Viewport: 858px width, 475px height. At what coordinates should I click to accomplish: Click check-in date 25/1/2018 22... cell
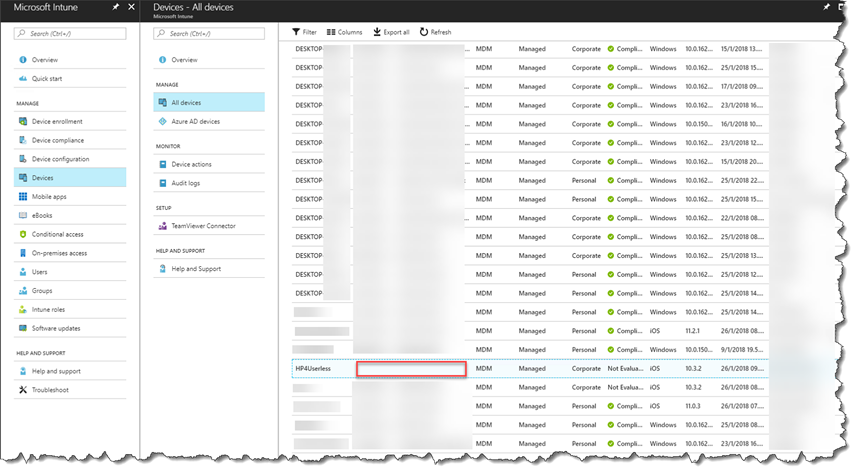tap(742, 181)
